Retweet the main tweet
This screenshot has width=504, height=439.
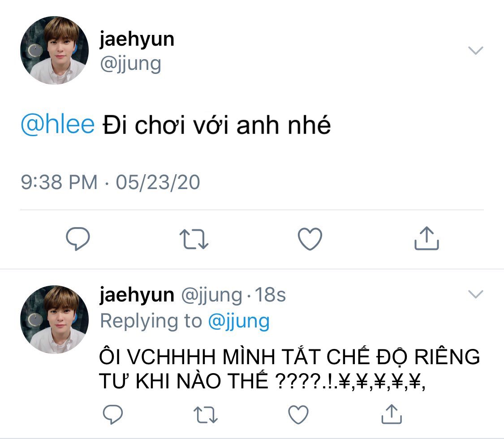(194, 239)
